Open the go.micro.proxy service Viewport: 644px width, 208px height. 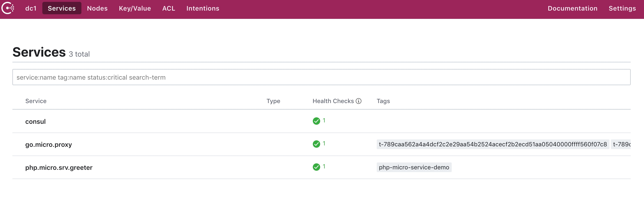[x=49, y=144]
